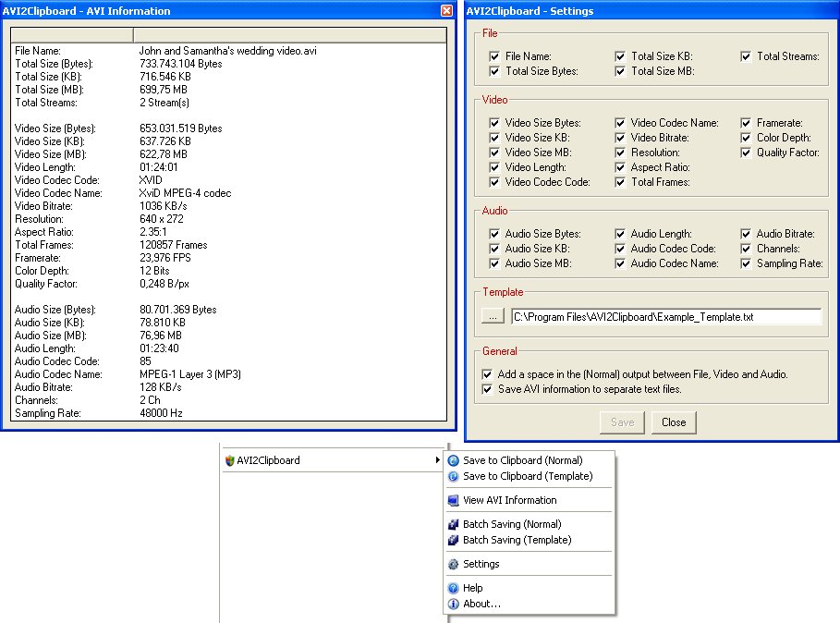
Task: Toggle the Sampling Rate checkbox
Action: [746, 263]
